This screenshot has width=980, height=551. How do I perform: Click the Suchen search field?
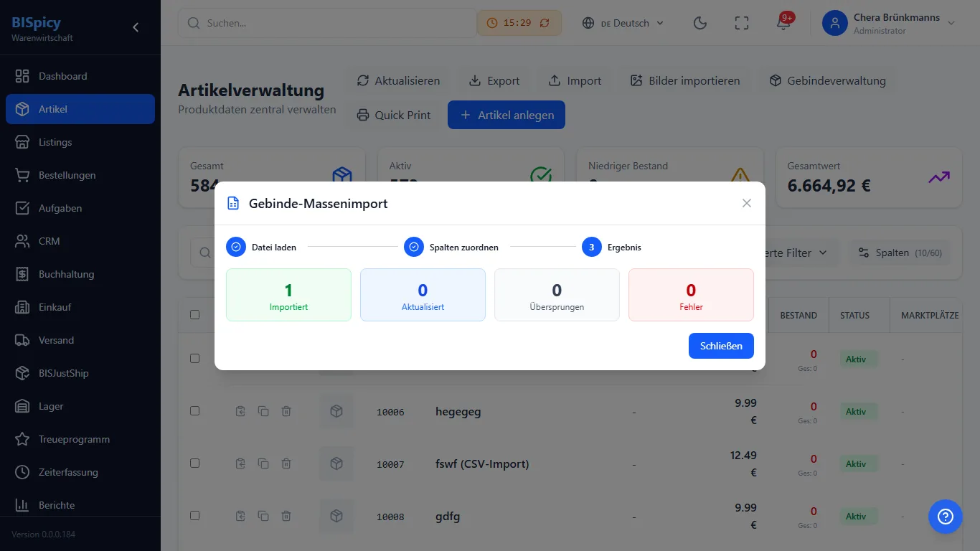tap(327, 23)
